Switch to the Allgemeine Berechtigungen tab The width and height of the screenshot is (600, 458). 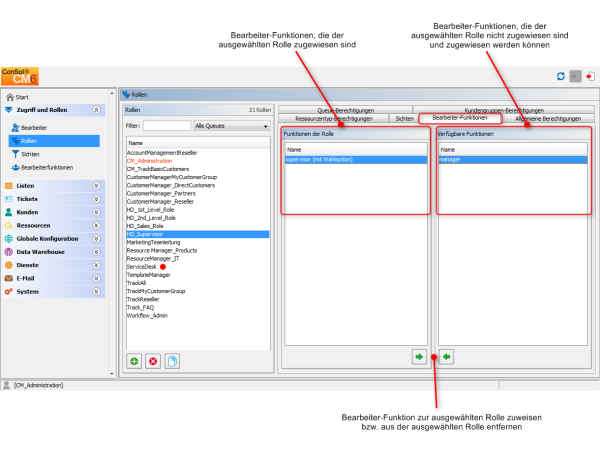(x=547, y=118)
